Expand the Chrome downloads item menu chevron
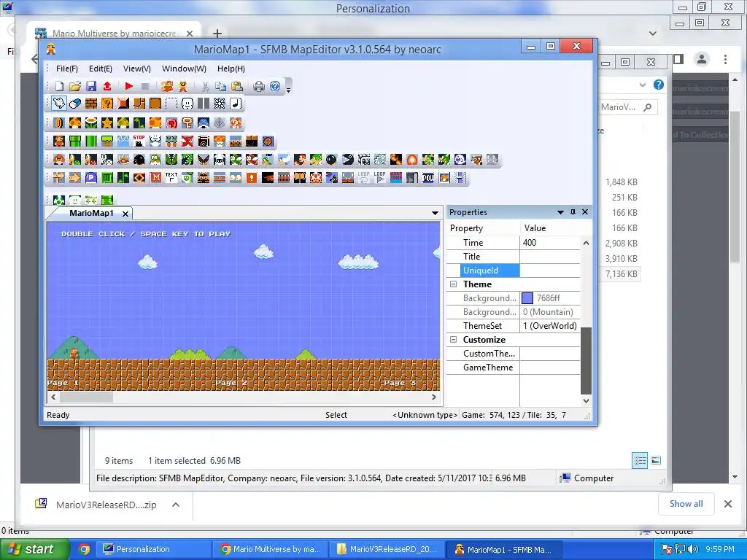The width and height of the screenshot is (747, 560). [x=176, y=505]
